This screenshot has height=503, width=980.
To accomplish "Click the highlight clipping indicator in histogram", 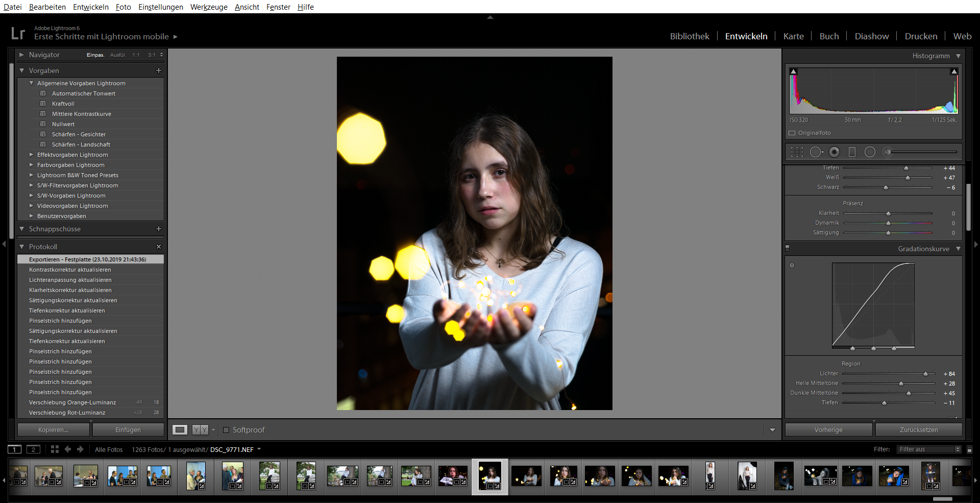I will (x=954, y=71).
